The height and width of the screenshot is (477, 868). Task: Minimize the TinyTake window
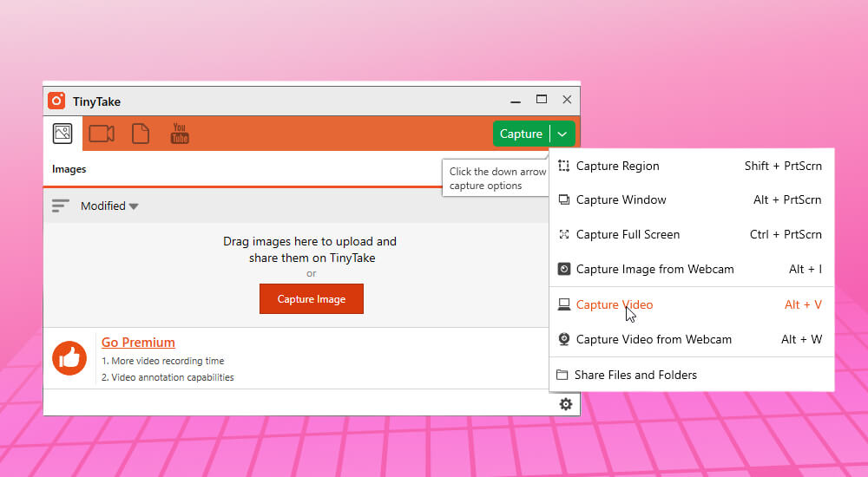pyautogui.click(x=516, y=101)
